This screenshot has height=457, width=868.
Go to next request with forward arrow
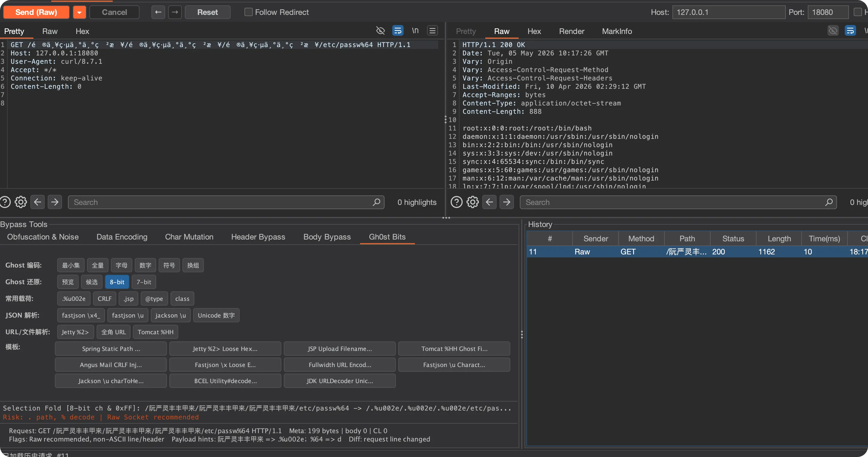(x=175, y=13)
